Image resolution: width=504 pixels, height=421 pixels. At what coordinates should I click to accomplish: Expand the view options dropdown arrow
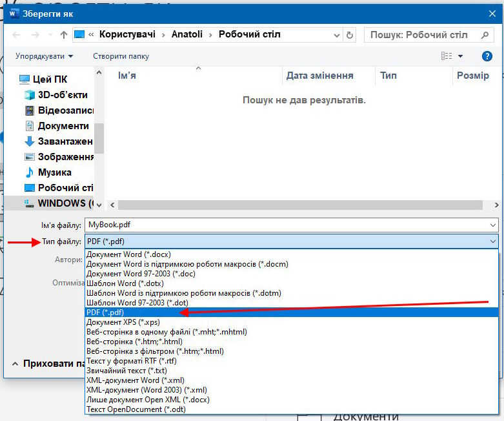[x=460, y=56]
